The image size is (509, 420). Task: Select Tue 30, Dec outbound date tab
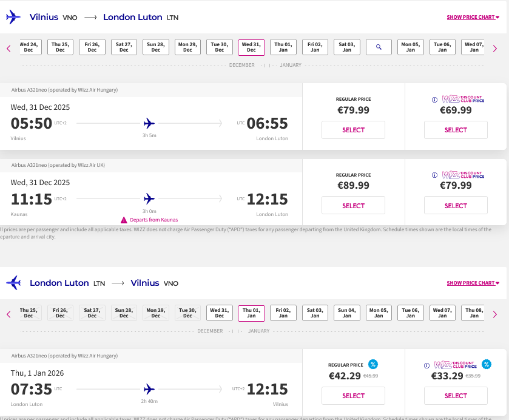pyautogui.click(x=219, y=47)
